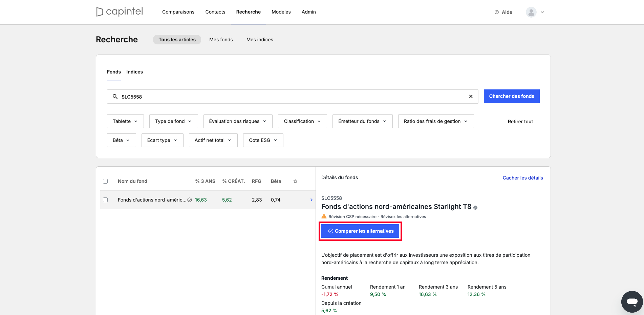Click the 12,36 % Rendement 5 ans value
Image resolution: width=644 pixels, height=315 pixels.
pos(476,294)
